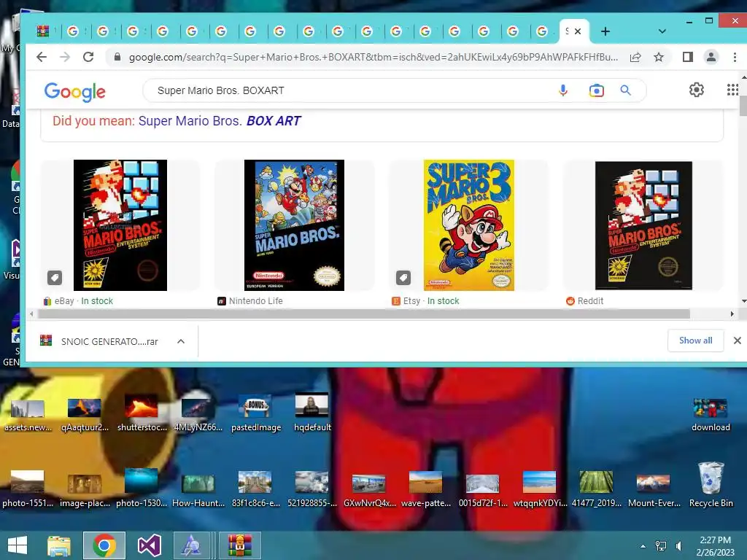The image size is (747, 560).
Task: Click the Etsy source label
Action: point(411,301)
